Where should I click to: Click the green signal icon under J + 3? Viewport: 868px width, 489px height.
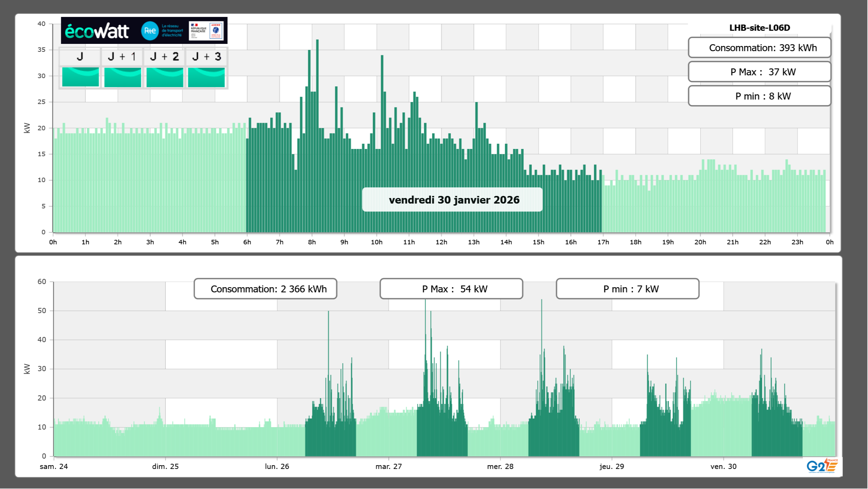point(206,77)
